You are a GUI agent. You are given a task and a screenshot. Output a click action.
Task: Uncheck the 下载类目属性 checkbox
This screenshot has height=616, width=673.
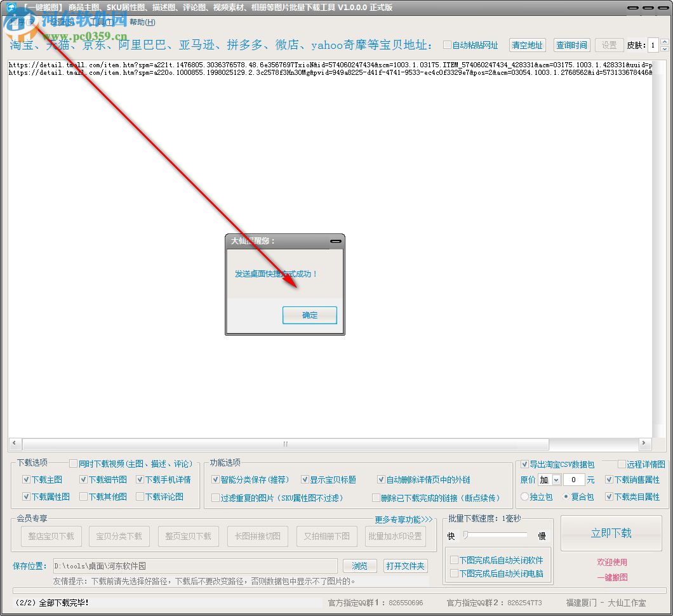(609, 496)
